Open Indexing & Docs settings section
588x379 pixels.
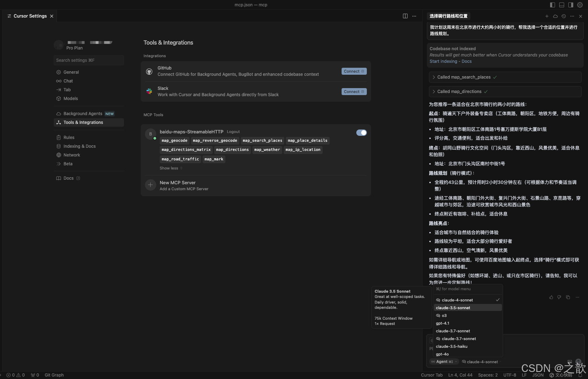point(89,146)
